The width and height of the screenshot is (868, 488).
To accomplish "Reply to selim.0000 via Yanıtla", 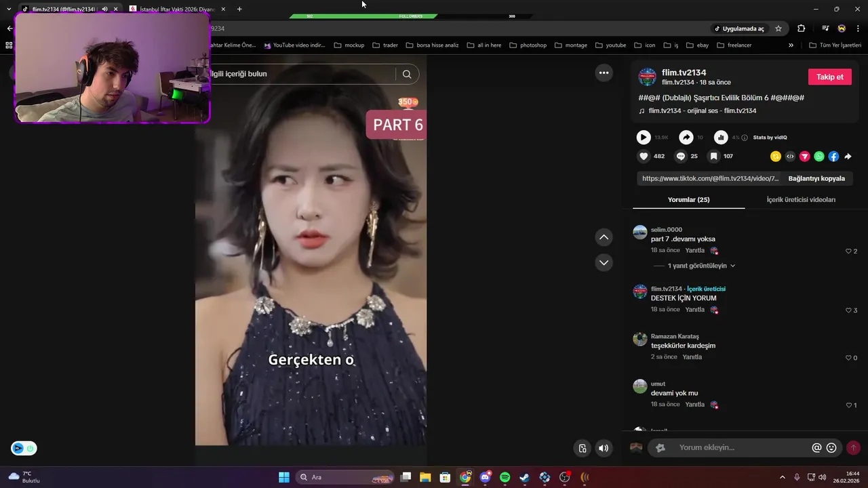I will click(694, 250).
